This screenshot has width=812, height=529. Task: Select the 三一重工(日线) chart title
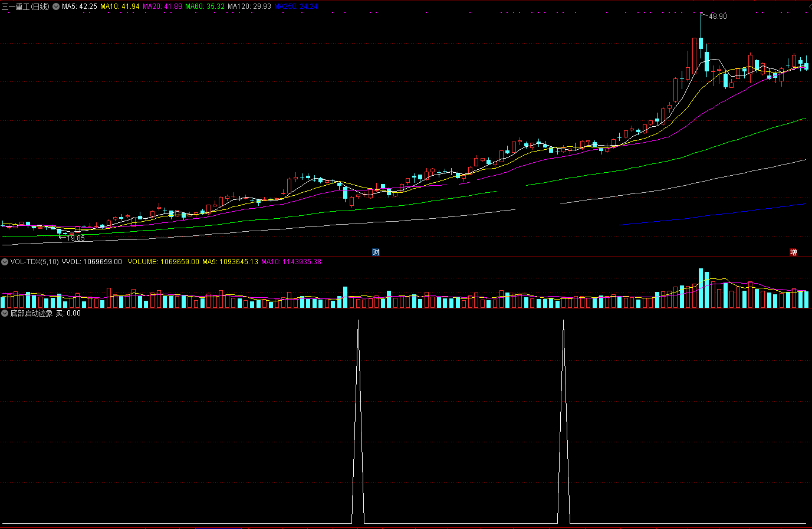pos(25,6)
